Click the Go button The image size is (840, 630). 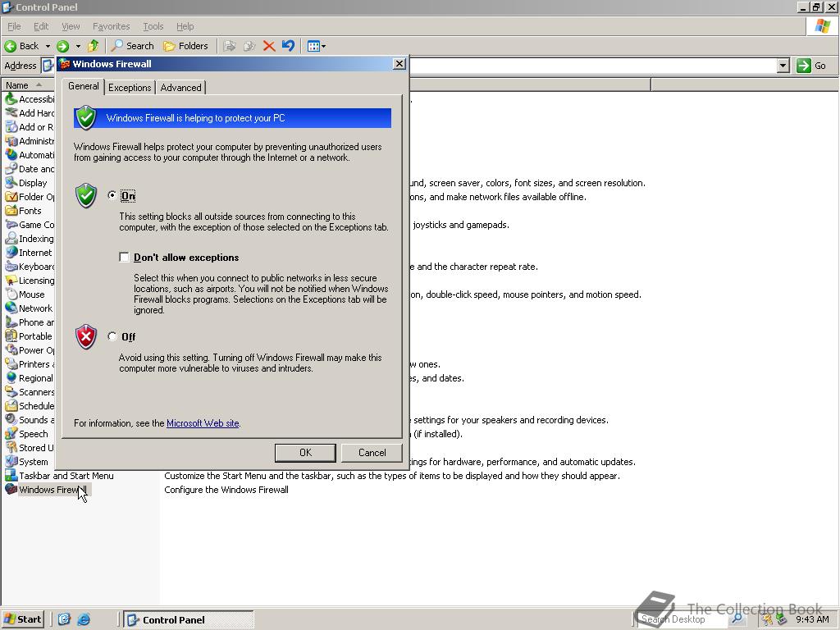(811, 66)
